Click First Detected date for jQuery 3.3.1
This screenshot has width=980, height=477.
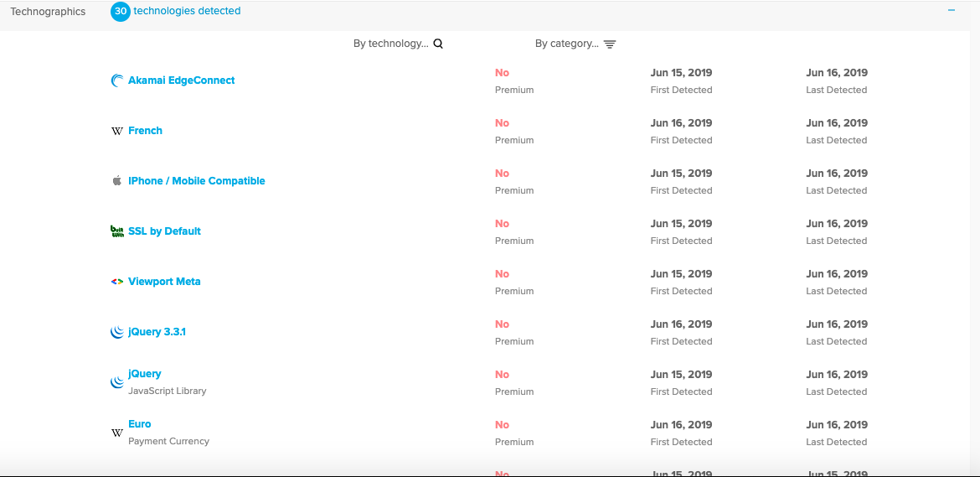[x=681, y=324]
